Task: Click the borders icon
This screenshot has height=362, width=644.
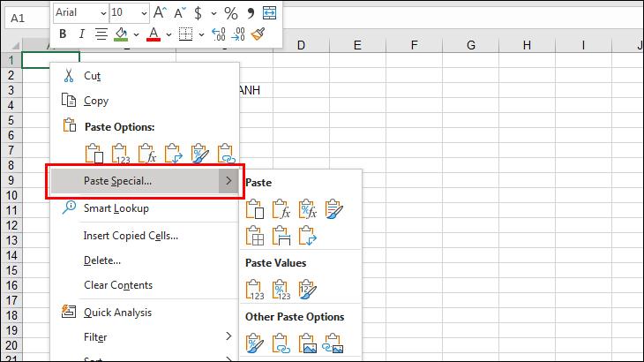Action: click(185, 34)
